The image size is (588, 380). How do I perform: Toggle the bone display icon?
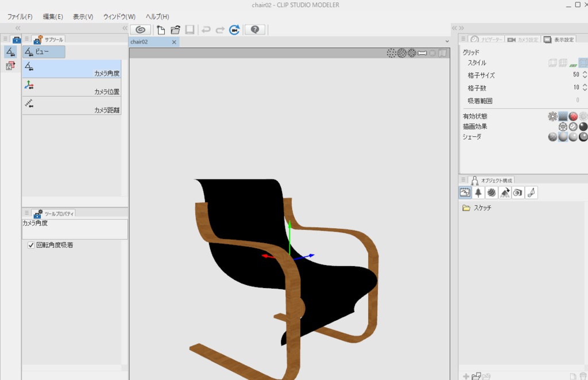coord(422,53)
